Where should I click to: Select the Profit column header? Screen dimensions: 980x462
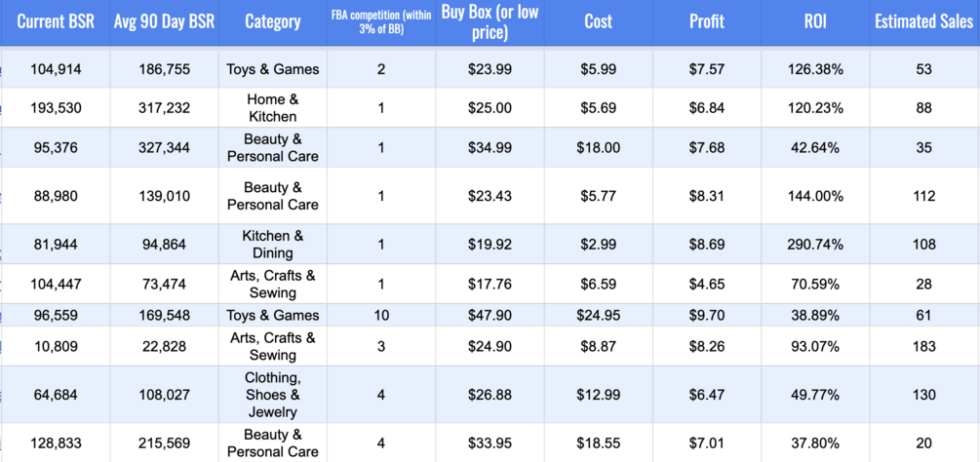click(x=706, y=21)
